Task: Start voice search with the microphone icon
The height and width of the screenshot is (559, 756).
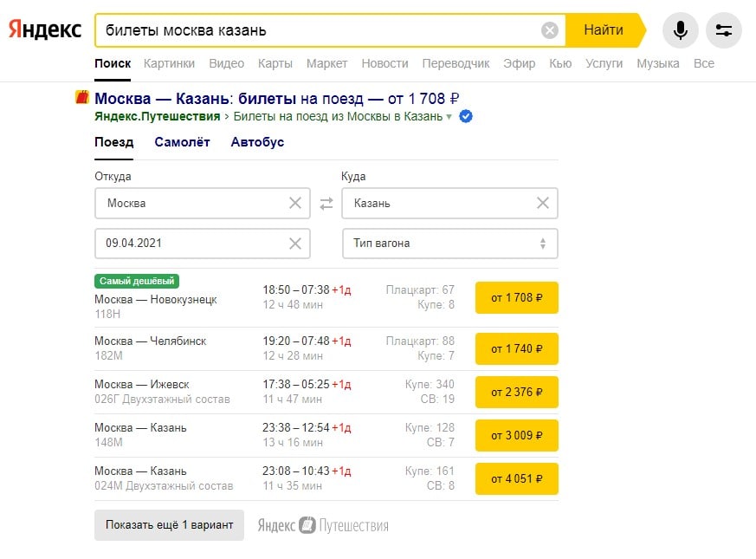Action: [x=681, y=30]
